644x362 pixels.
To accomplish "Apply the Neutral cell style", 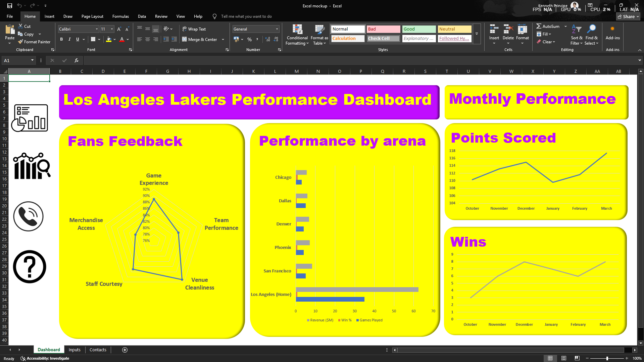I will point(454,29).
